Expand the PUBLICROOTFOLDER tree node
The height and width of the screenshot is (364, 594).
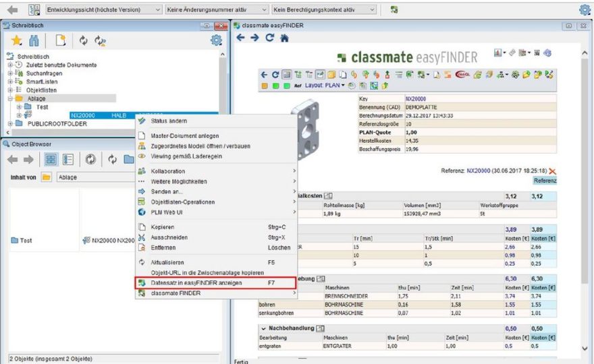coord(10,124)
